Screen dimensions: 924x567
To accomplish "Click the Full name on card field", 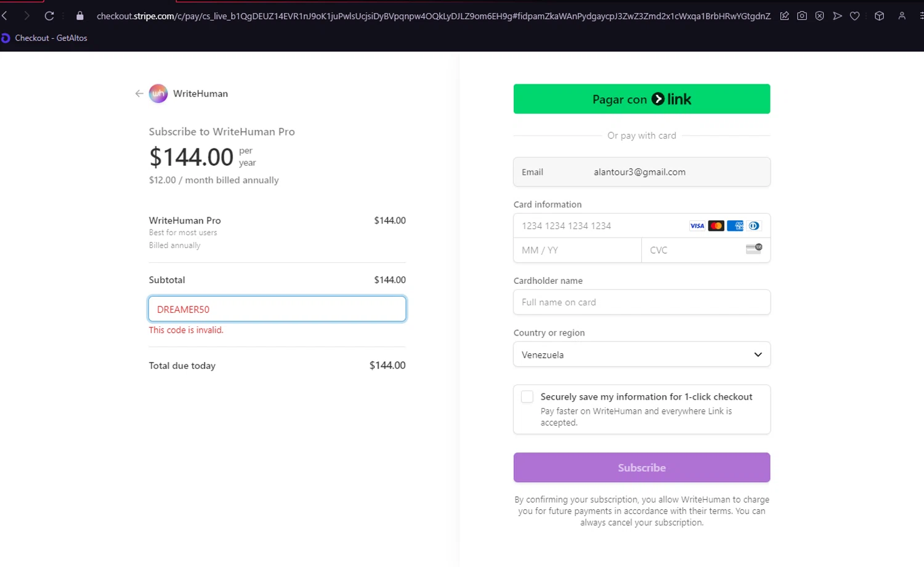I will [x=642, y=302].
